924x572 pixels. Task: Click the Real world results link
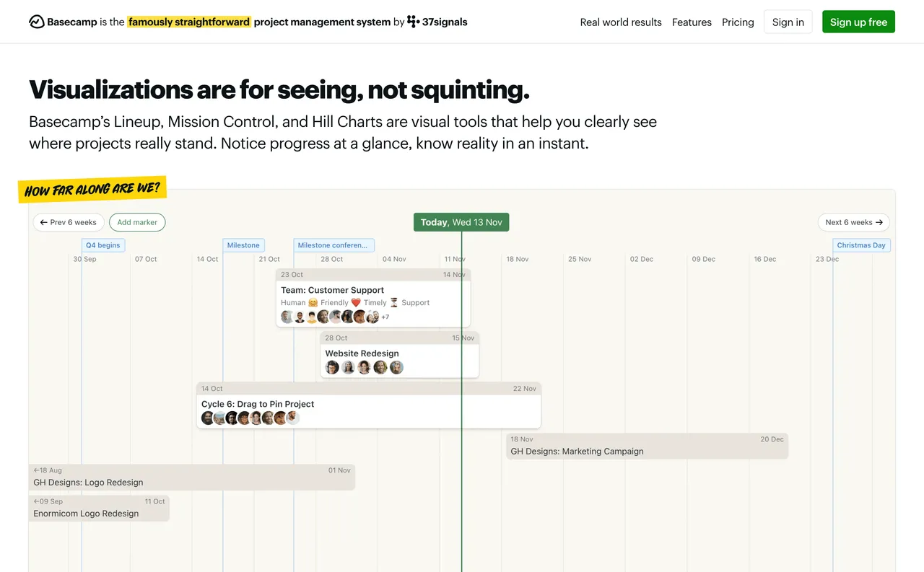[620, 22]
